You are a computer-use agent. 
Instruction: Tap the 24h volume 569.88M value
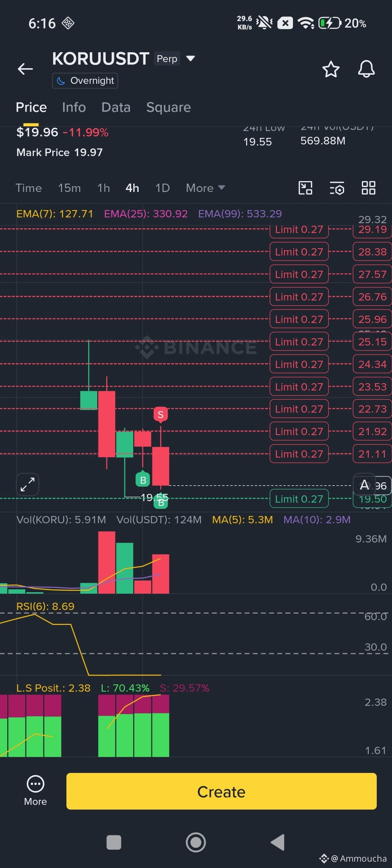[x=323, y=141]
